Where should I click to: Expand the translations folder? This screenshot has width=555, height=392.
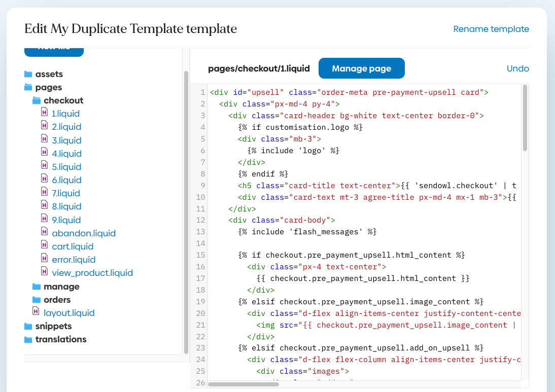[61, 339]
